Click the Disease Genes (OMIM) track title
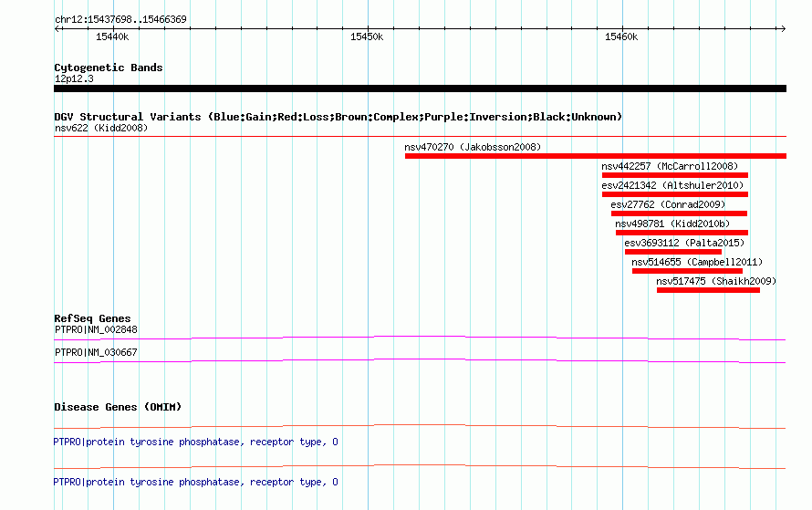 [x=118, y=407]
